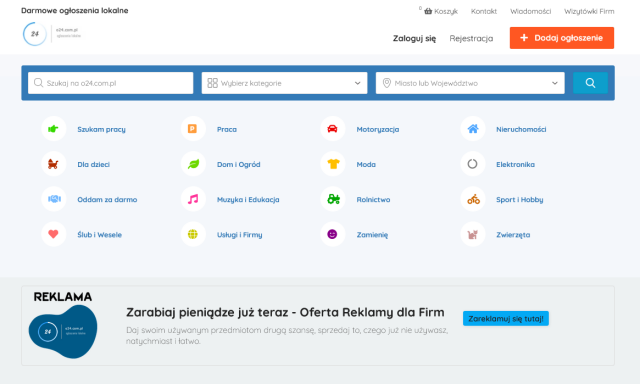Viewport: 640px width, 384px height.
Task: Click the blue REKLAMA blob logo
Action: [63, 331]
